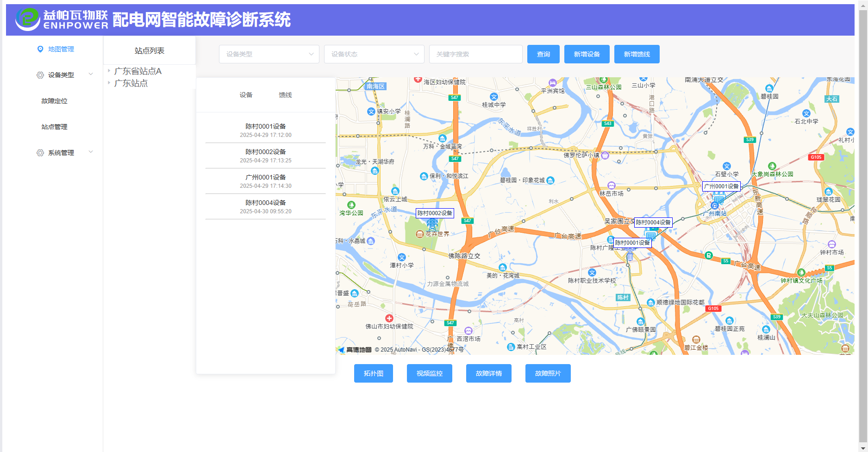Click the 潭村小学 school icon on map

[x=402, y=257]
